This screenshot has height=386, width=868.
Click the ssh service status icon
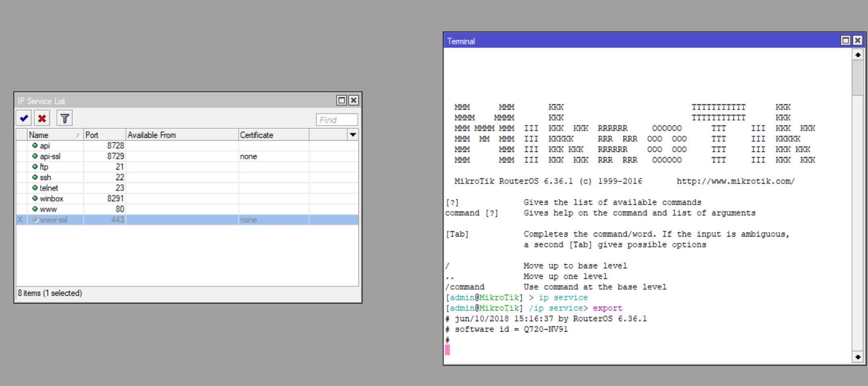[x=35, y=177]
